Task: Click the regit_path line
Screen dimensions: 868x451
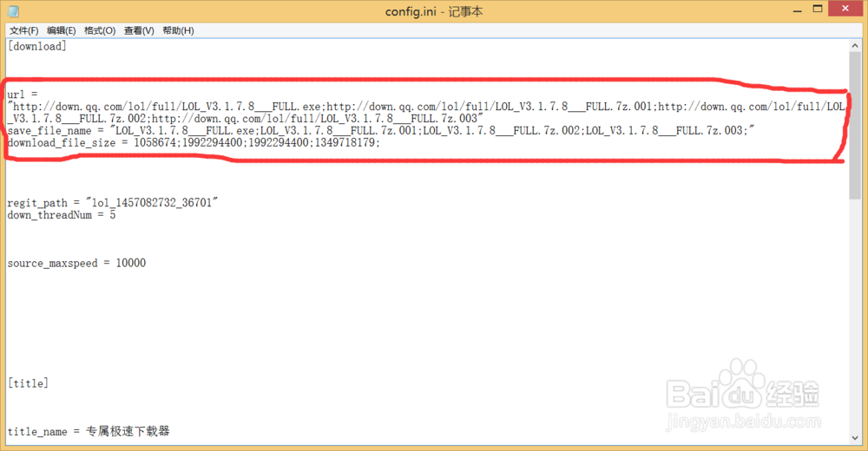Action: [113, 203]
